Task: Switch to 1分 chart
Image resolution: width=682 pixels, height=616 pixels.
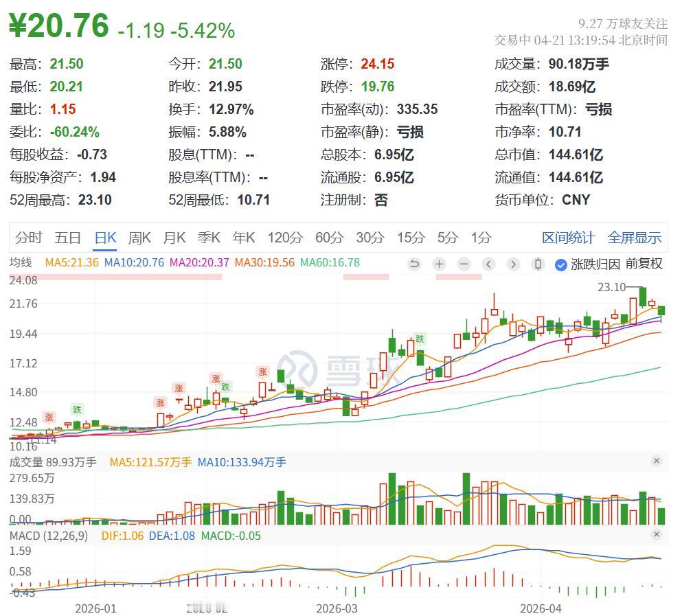Action: point(481,238)
